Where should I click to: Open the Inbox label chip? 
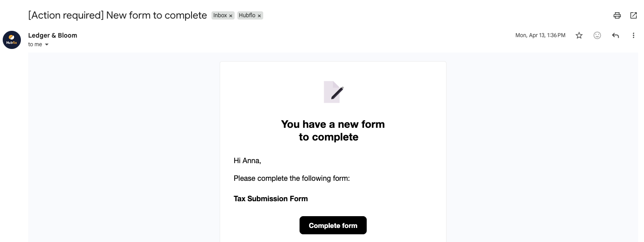coord(220,15)
